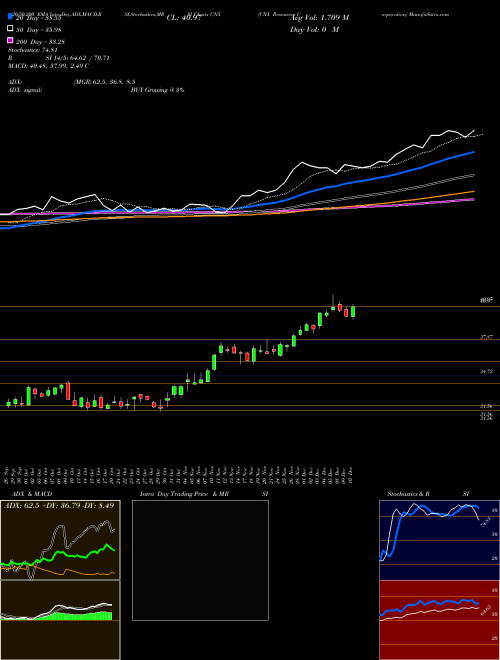
Task: Click the magenta 200 Day EMA legend swatch
Action: (10, 41)
